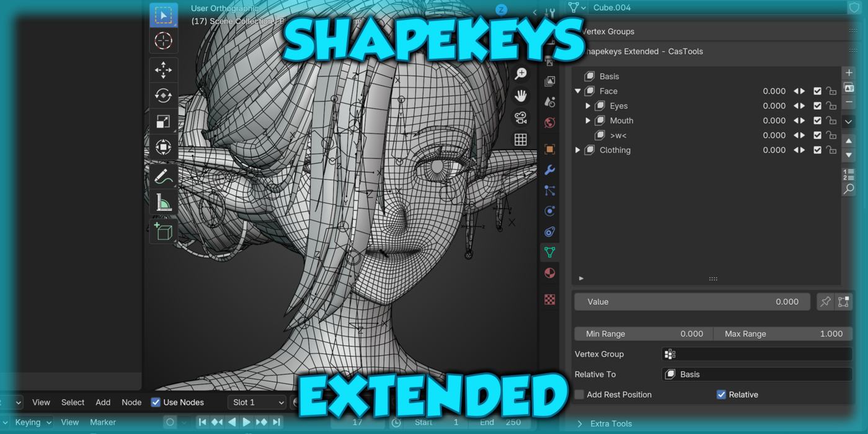Toggle camera view in viewport
Screen dimensions: 868x434
(x=521, y=118)
